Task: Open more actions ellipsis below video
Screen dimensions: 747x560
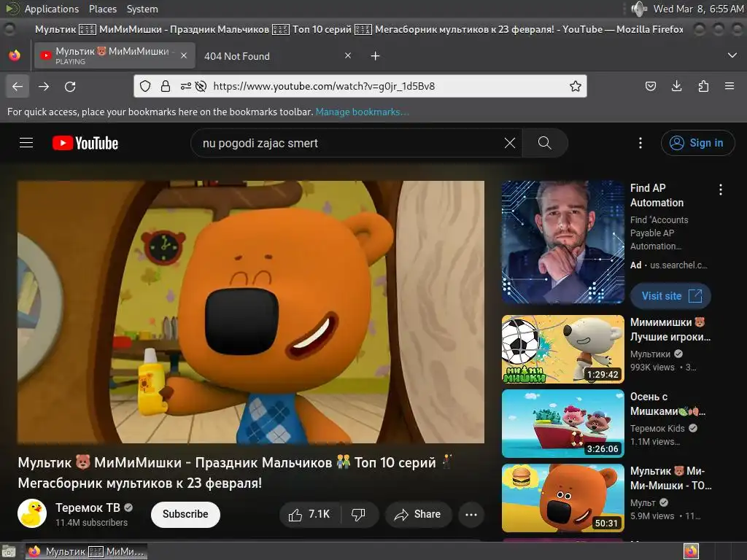Action: pos(471,514)
